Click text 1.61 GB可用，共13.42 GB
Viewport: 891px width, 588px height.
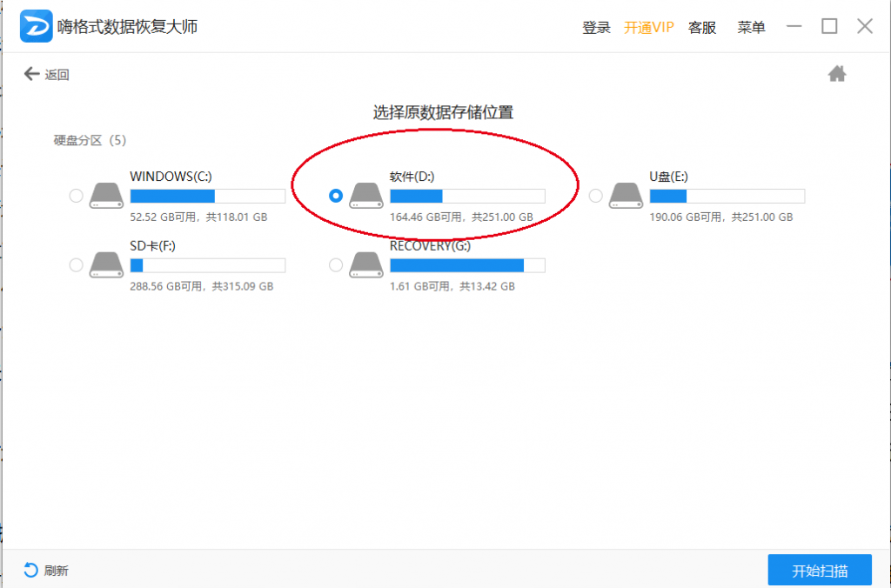(x=452, y=286)
